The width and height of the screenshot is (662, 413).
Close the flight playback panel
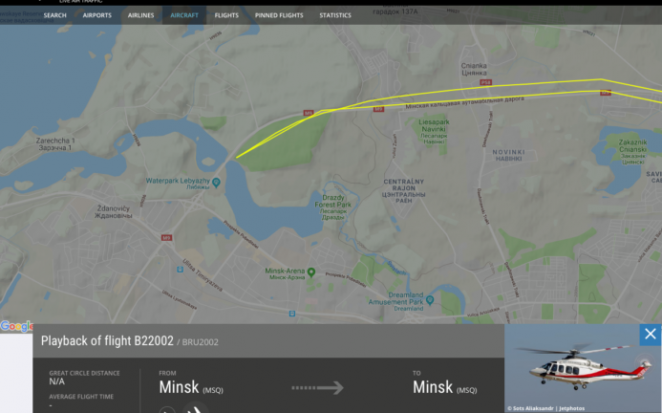(x=650, y=334)
